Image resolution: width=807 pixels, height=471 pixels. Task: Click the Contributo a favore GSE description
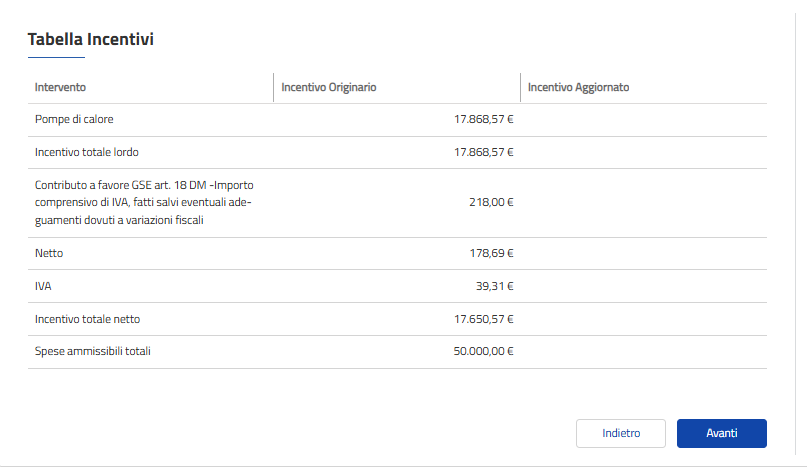144,202
